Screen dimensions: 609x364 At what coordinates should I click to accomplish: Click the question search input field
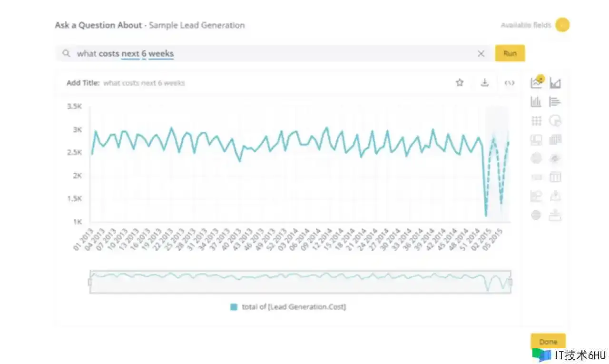coord(276,54)
